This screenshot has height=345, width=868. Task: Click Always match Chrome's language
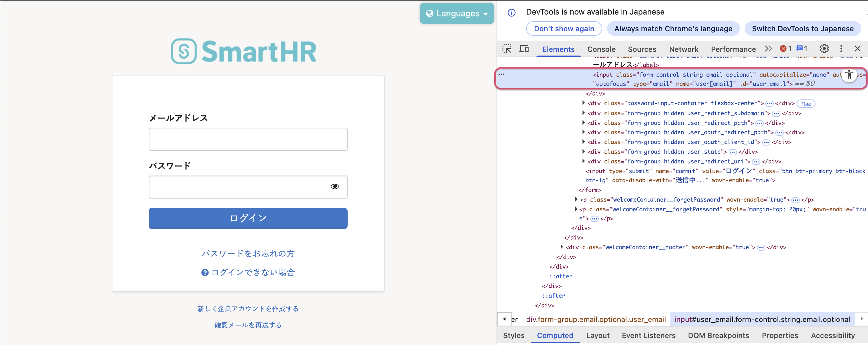point(673,28)
